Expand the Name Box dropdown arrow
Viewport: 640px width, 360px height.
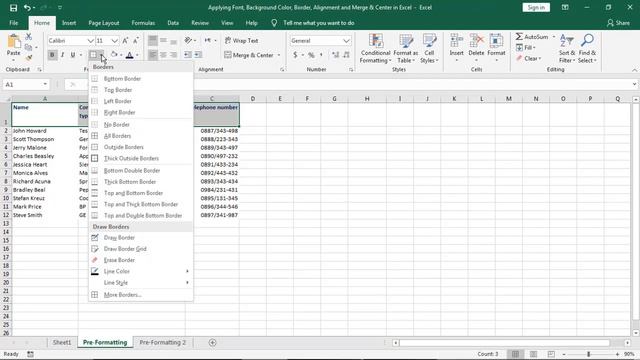(45, 84)
